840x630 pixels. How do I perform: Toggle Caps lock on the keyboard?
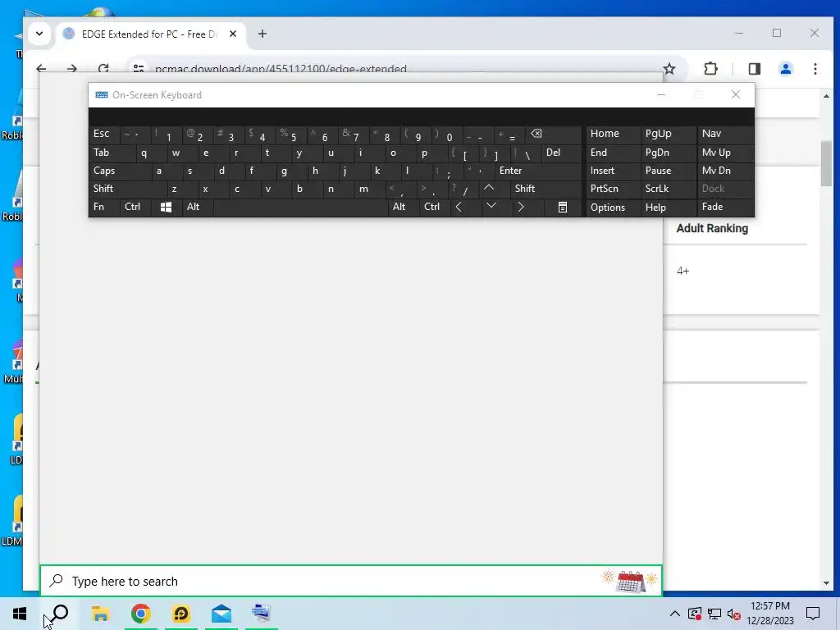(120, 171)
